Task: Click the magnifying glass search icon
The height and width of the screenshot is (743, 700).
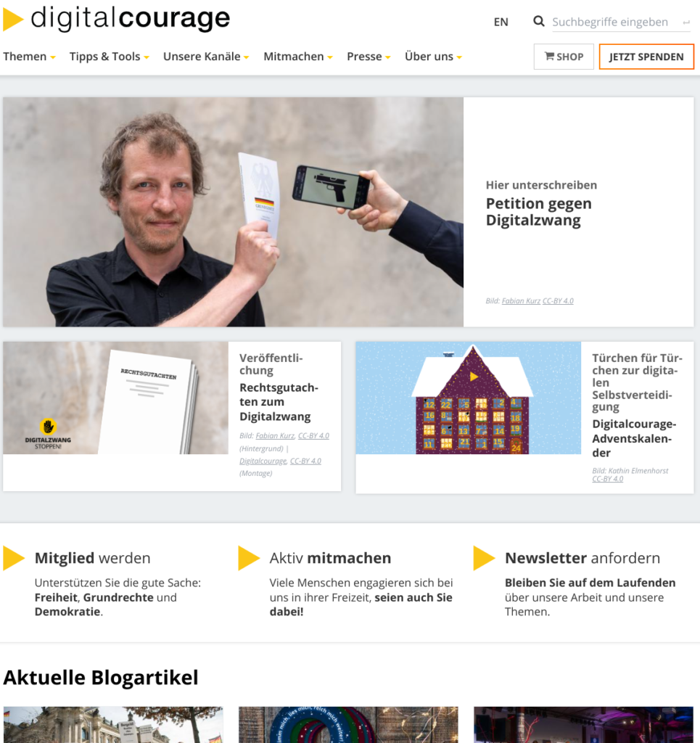Action: tap(538, 21)
